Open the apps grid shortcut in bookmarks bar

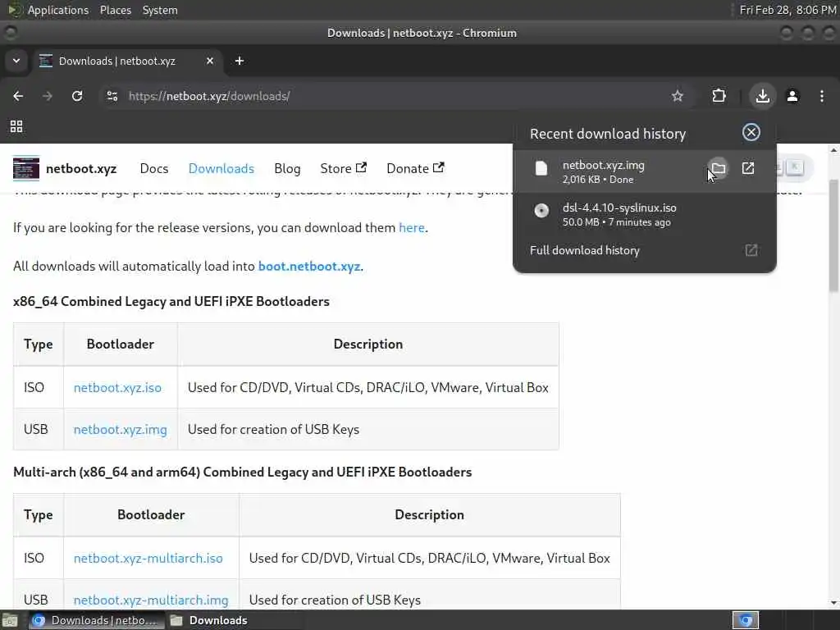point(16,126)
